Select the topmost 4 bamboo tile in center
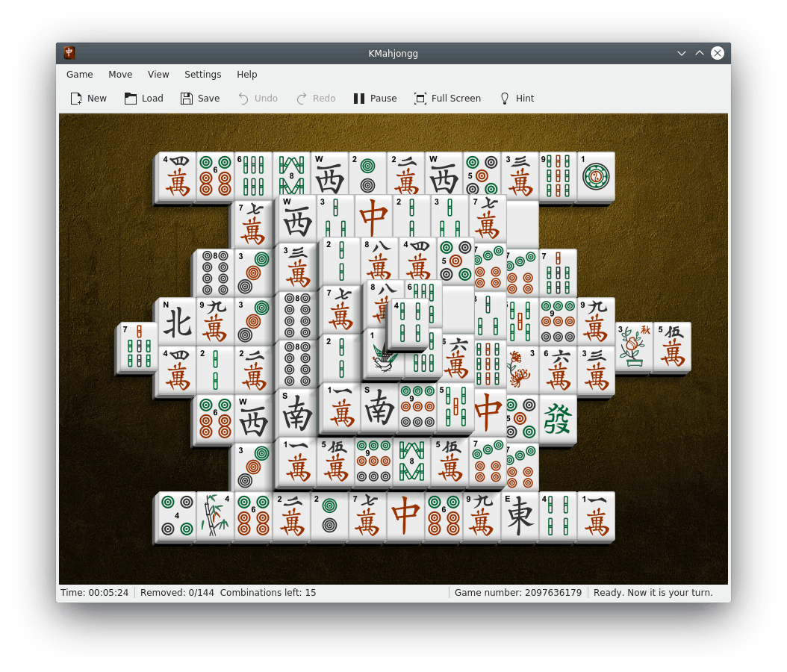The image size is (787, 672). (410, 322)
